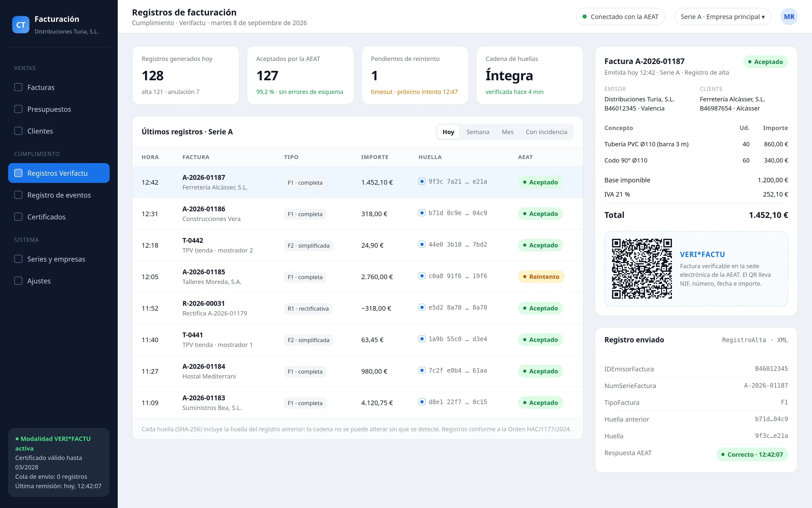The height and width of the screenshot is (508, 812).
Task: Click hash icon for huella 1a9b 55c0
Action: pos(422,339)
